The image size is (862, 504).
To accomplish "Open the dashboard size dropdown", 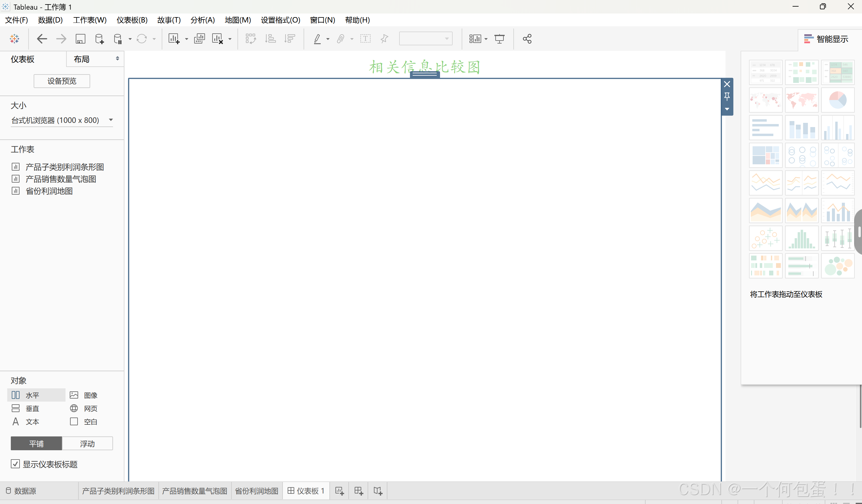I will coord(111,120).
